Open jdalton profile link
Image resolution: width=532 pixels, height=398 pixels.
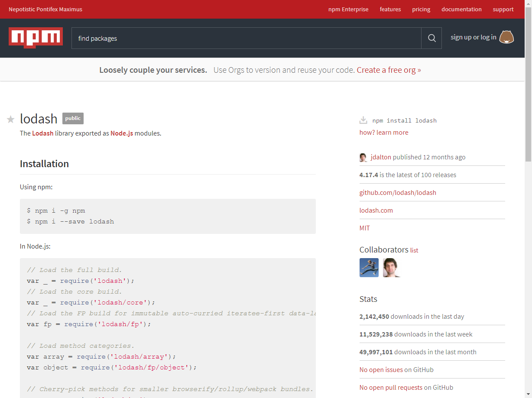[x=381, y=157]
